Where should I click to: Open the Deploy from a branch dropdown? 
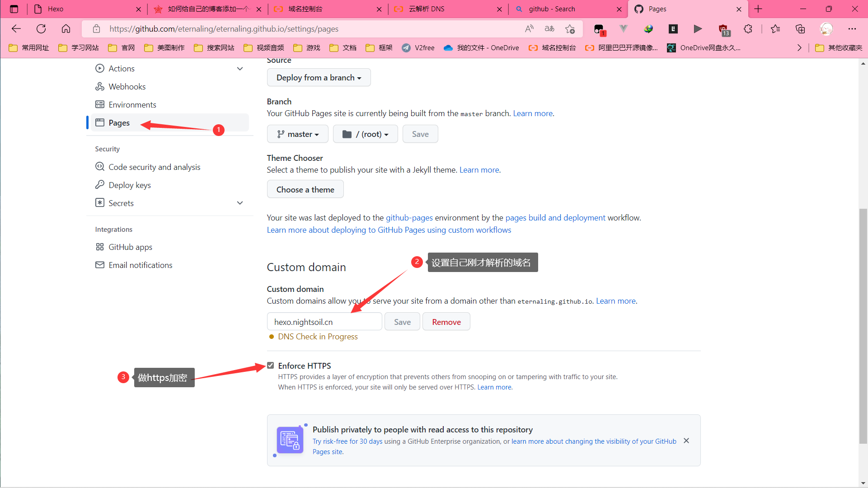pos(319,78)
